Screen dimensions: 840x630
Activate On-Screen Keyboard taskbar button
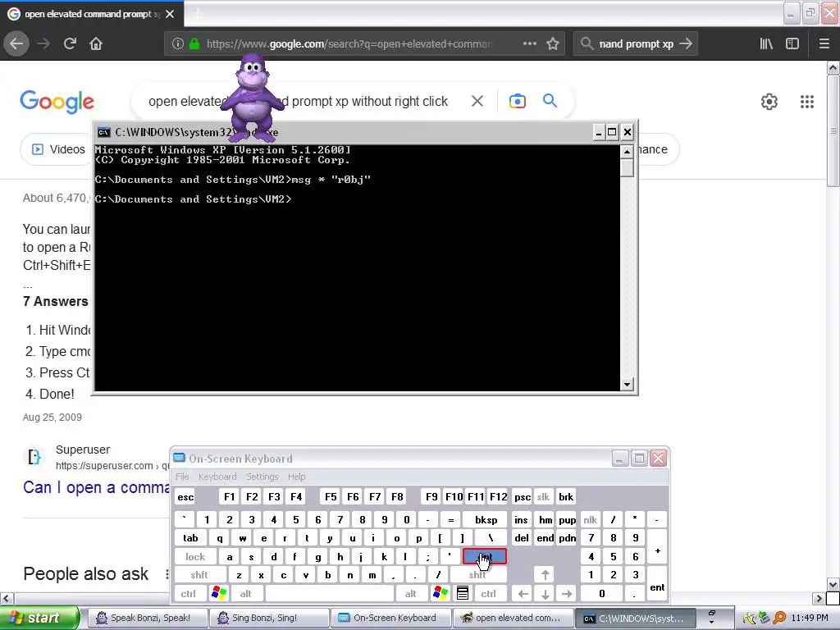[390, 618]
